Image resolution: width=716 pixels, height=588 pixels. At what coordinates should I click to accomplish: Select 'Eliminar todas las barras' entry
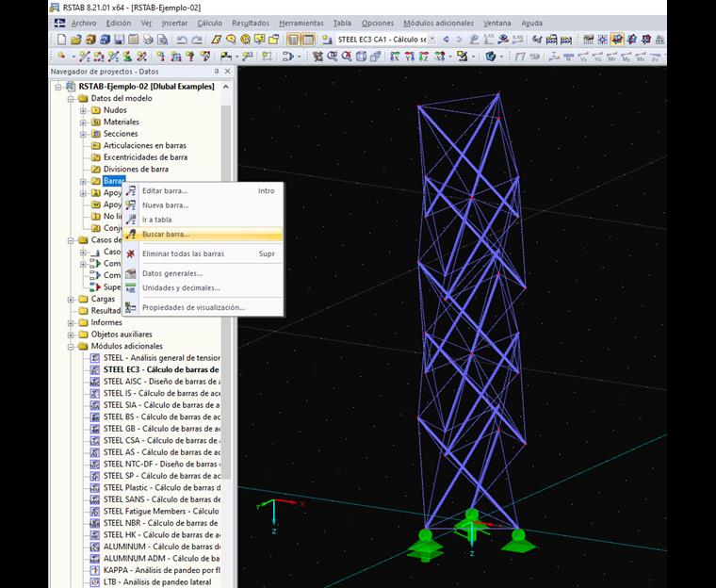[x=203, y=253]
